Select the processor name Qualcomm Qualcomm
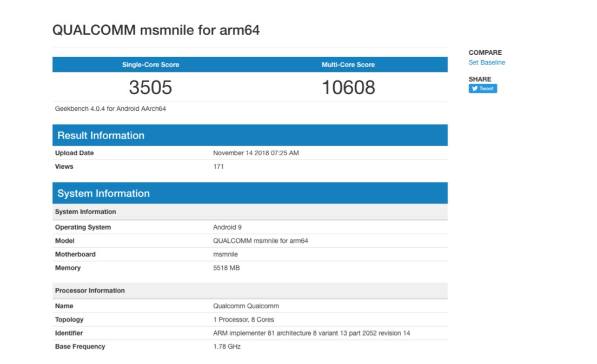Viewport: 597px width, 364px height. (246, 306)
